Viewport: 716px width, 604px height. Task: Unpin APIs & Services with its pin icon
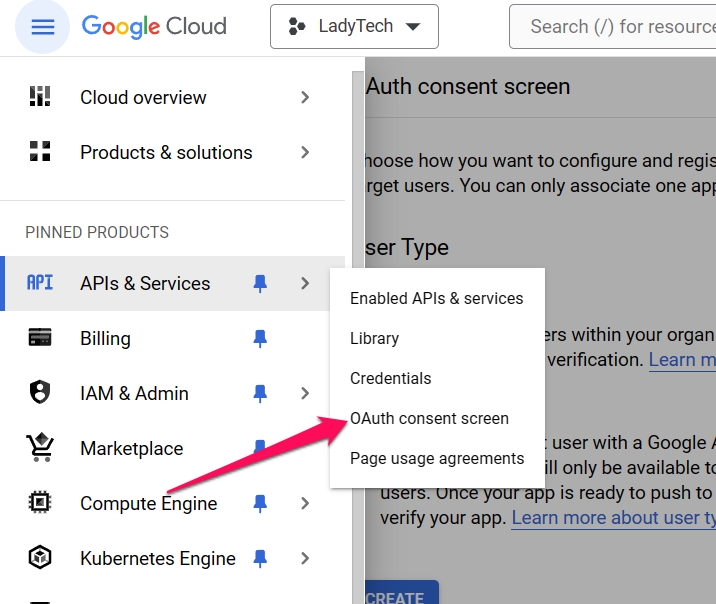click(260, 284)
